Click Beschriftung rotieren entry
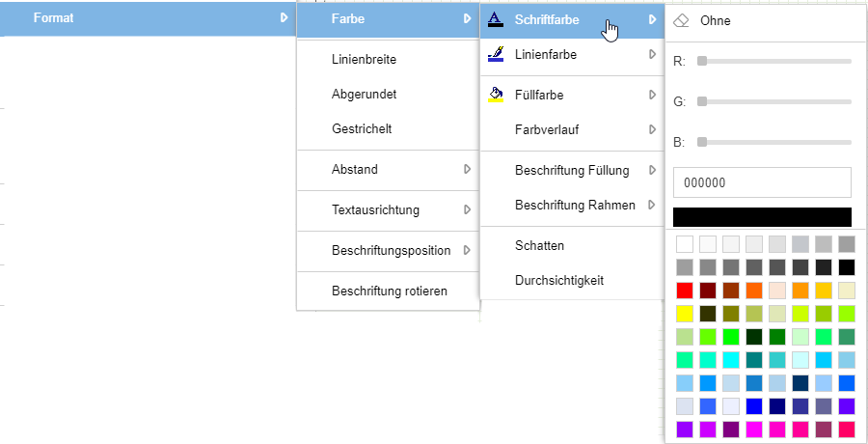 [x=389, y=291]
